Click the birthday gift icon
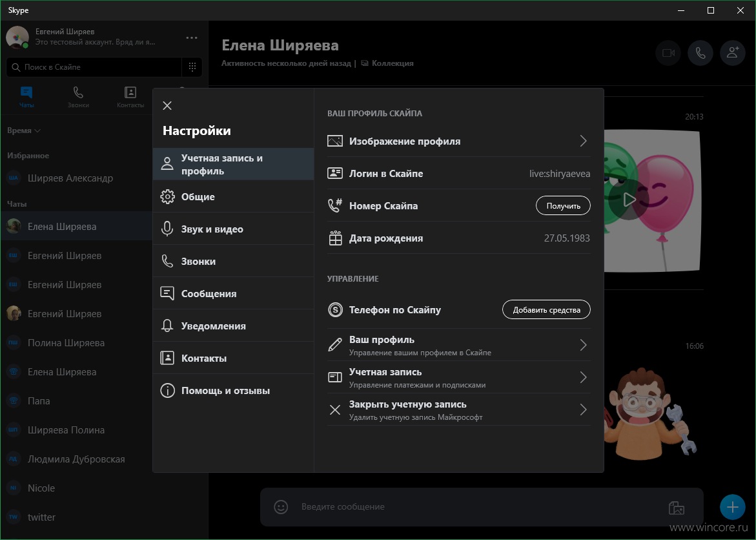The height and width of the screenshot is (540, 756). (x=335, y=238)
